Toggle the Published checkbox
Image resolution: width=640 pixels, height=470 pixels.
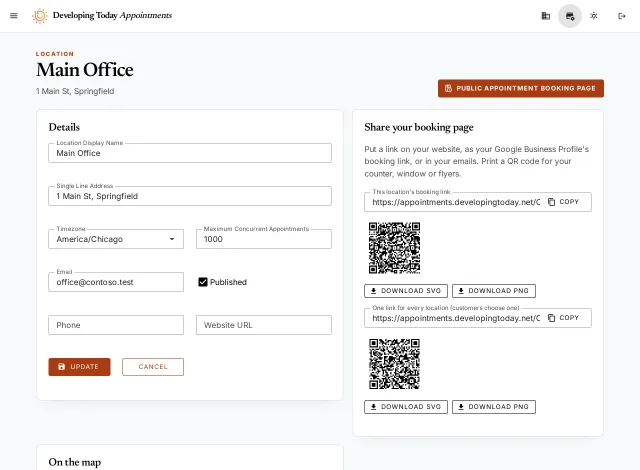[x=203, y=282]
